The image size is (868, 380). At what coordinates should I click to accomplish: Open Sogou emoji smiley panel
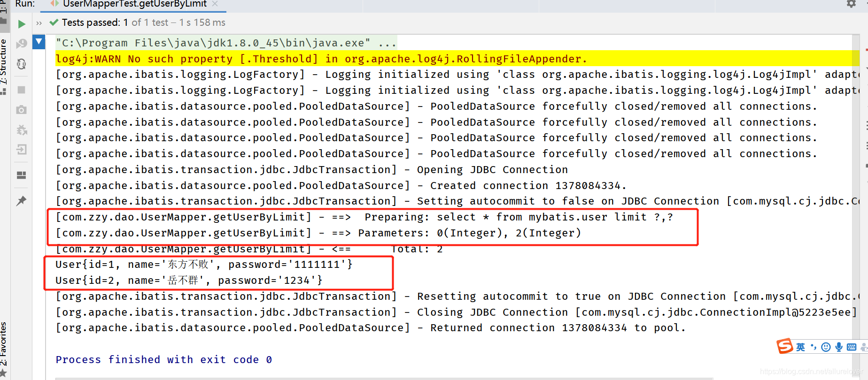coord(826,347)
